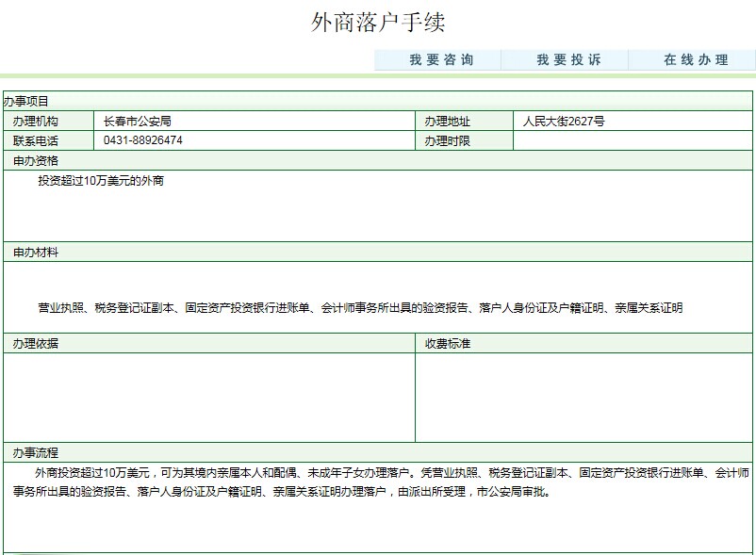Select the process paragraph starting 外商投资超过10万美元
Screen dimensions: 756x555
[x=381, y=482]
